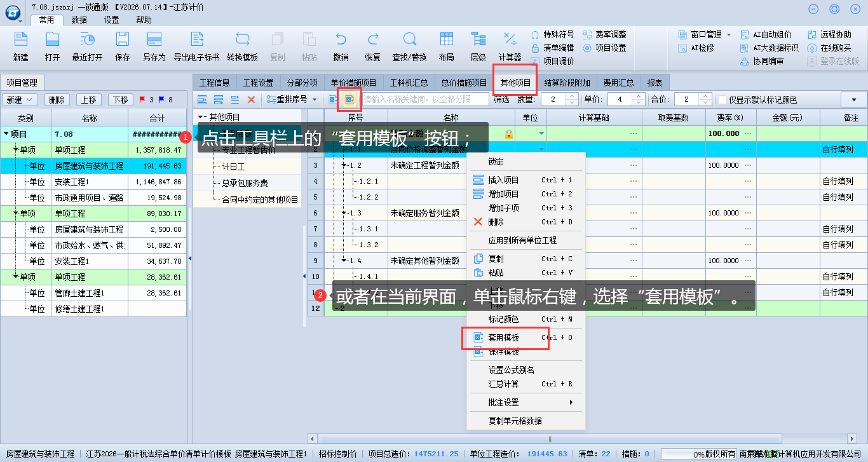Collapse the 其他项目 tree node
This screenshot has height=462, width=868.
[201, 117]
